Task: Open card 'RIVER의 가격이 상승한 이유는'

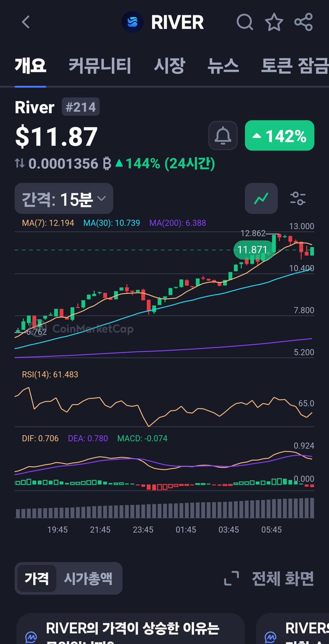Action: (131, 628)
